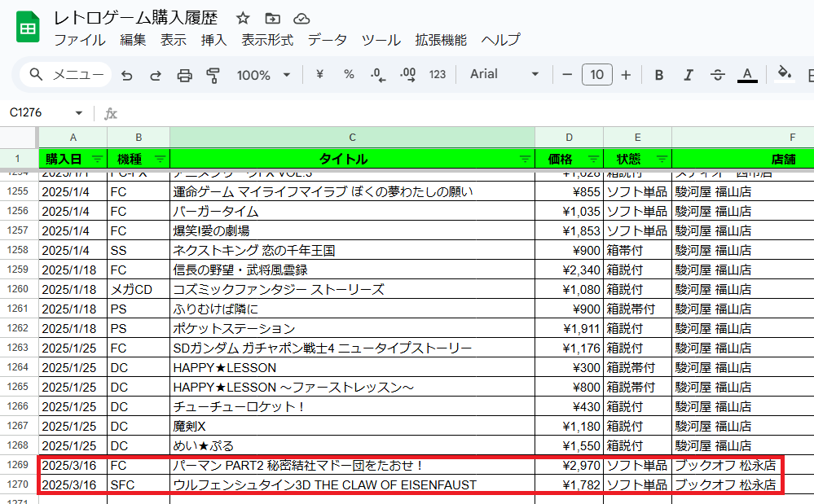Image resolution: width=814 pixels, height=504 pixels.
Task: Select cell ふりむけば隣に
Action: 353,309
